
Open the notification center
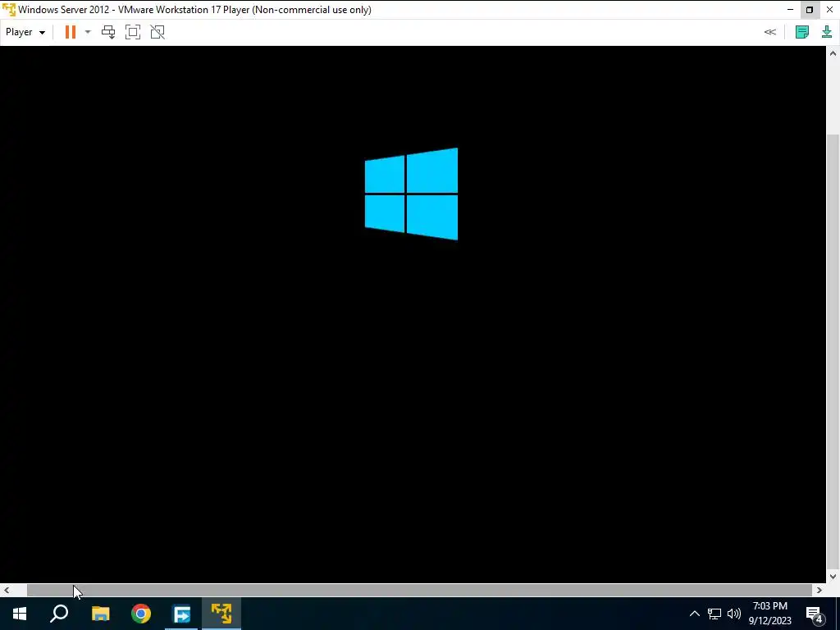click(x=815, y=614)
